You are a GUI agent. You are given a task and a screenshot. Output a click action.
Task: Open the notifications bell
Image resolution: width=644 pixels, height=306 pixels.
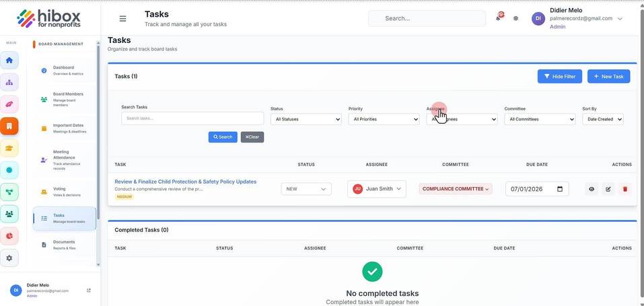(499, 17)
